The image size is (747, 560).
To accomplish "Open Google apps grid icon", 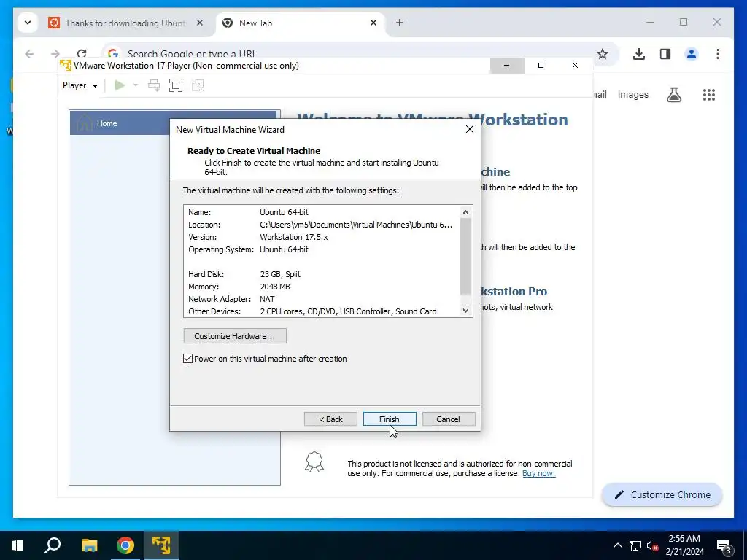I will click(709, 94).
